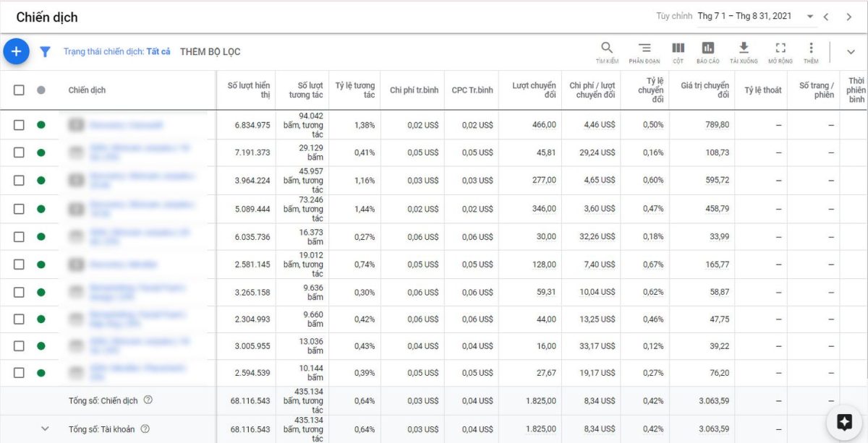Sort by Lượt chuyển đổi column header
868x443 pixels.
[x=534, y=90]
